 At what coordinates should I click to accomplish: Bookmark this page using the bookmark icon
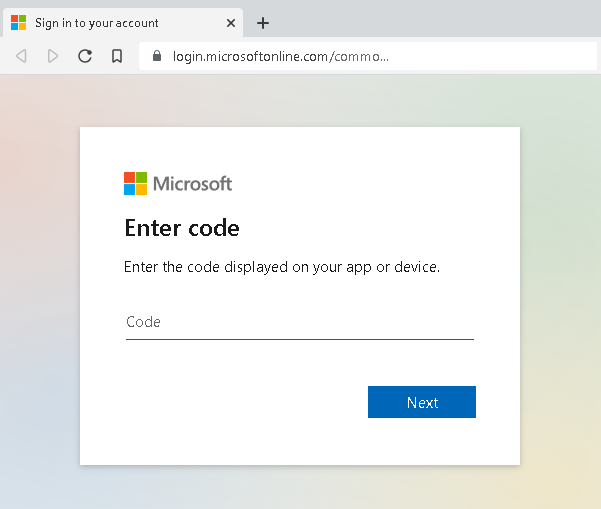[x=117, y=56]
